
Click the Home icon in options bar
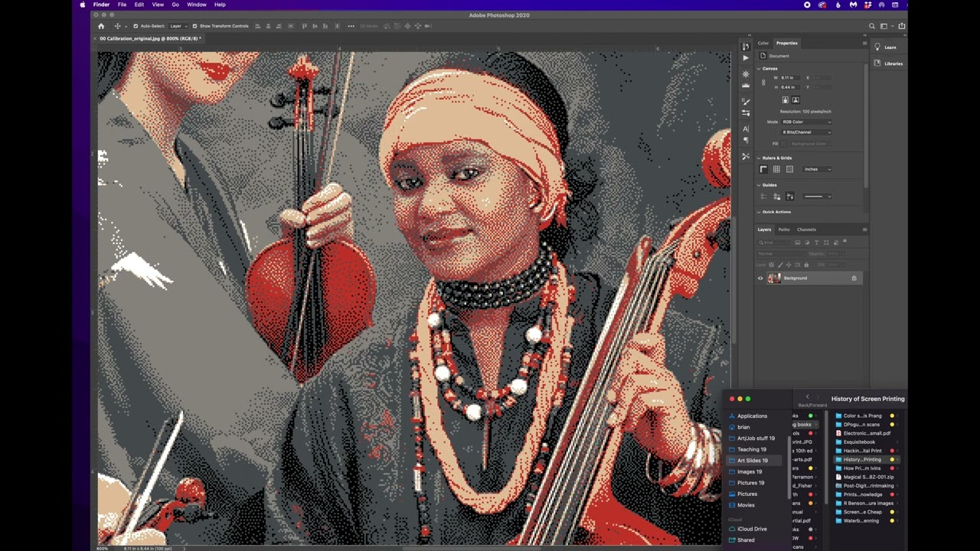click(x=101, y=26)
